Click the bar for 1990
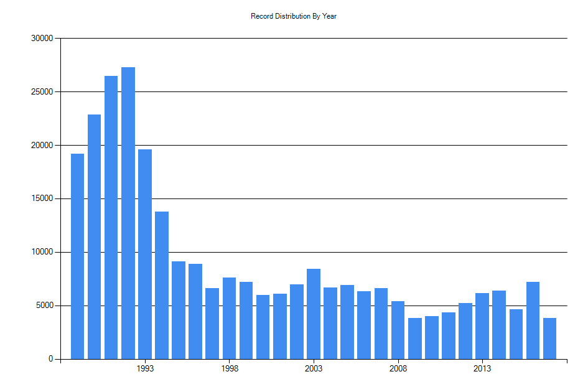Viewport: 588px width, 392px height. 94,236
